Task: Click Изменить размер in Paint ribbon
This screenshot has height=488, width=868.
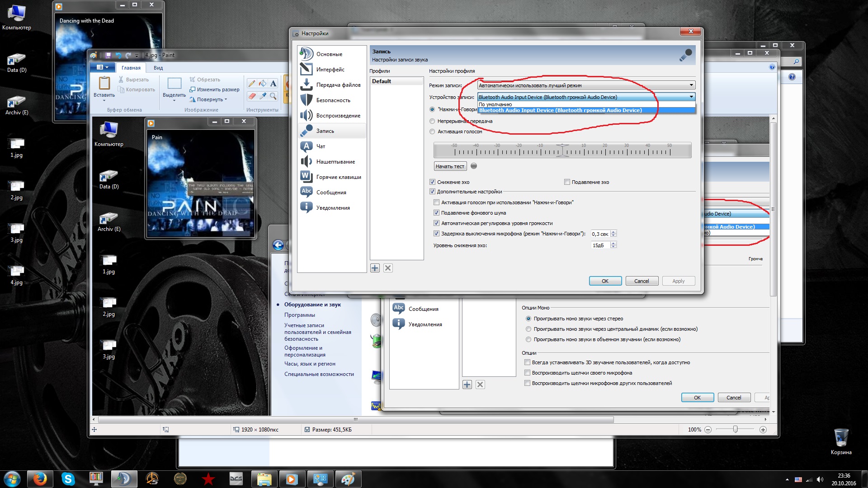Action: [214, 89]
